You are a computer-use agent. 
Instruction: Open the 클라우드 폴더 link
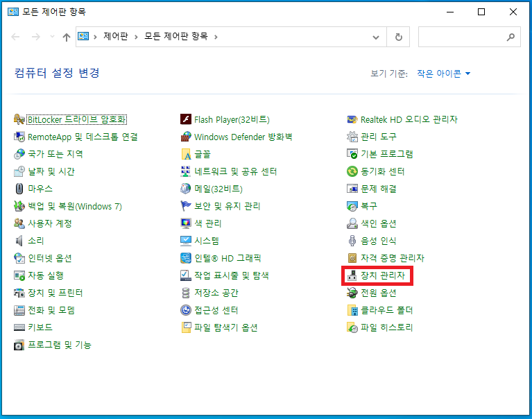(x=387, y=310)
